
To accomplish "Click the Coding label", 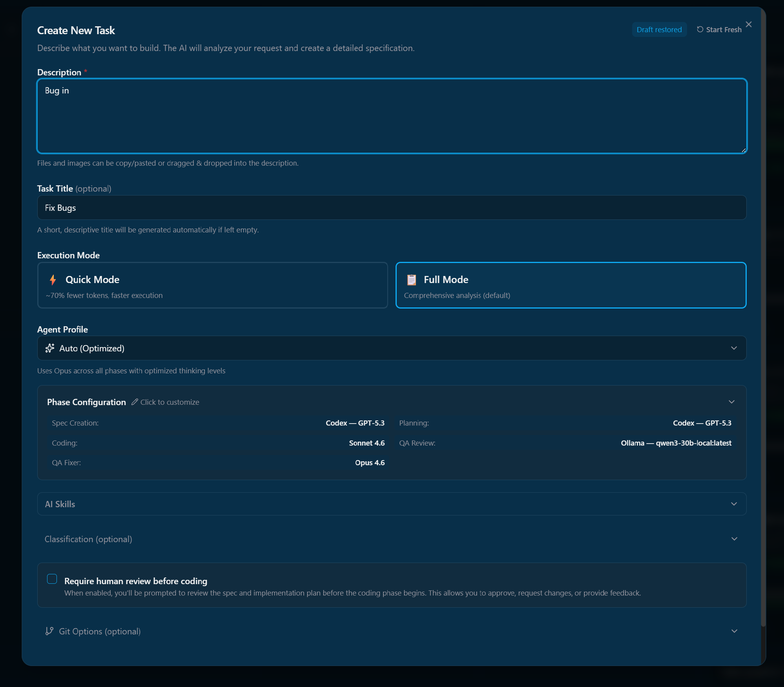I will pyautogui.click(x=65, y=443).
